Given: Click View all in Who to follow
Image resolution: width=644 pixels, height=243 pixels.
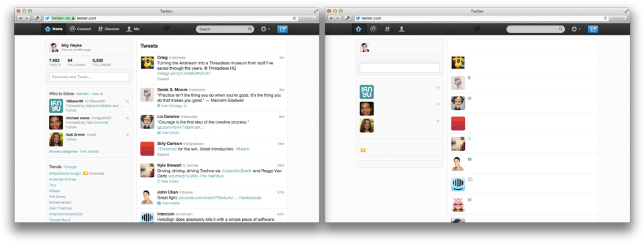Looking at the screenshot, I should (97, 94).
